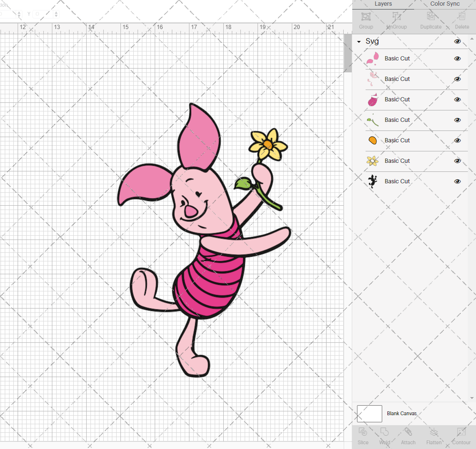Click the layers panel scroll-down arrow
Image resolution: width=476 pixels, height=449 pixels.
pyautogui.click(x=471, y=398)
